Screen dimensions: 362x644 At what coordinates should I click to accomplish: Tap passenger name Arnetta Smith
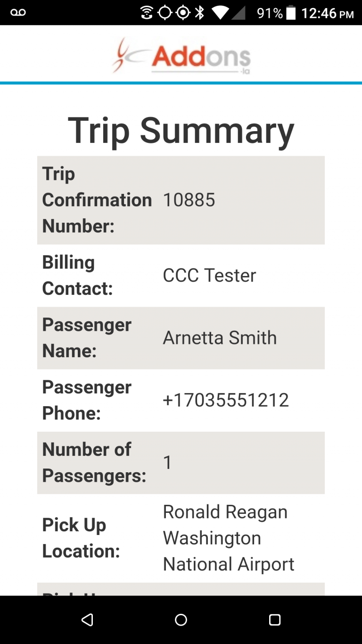pos(220,338)
